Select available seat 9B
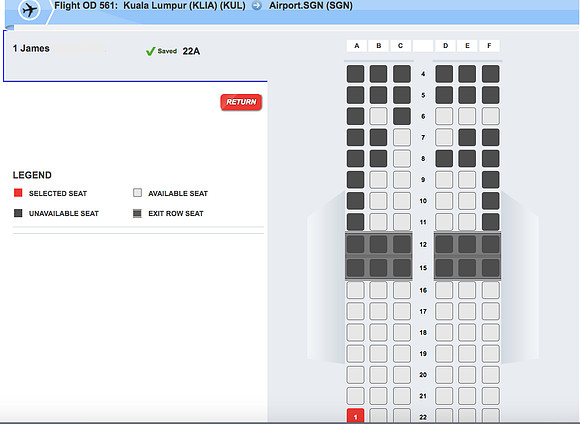This screenshot has height=424, width=580. [378, 179]
